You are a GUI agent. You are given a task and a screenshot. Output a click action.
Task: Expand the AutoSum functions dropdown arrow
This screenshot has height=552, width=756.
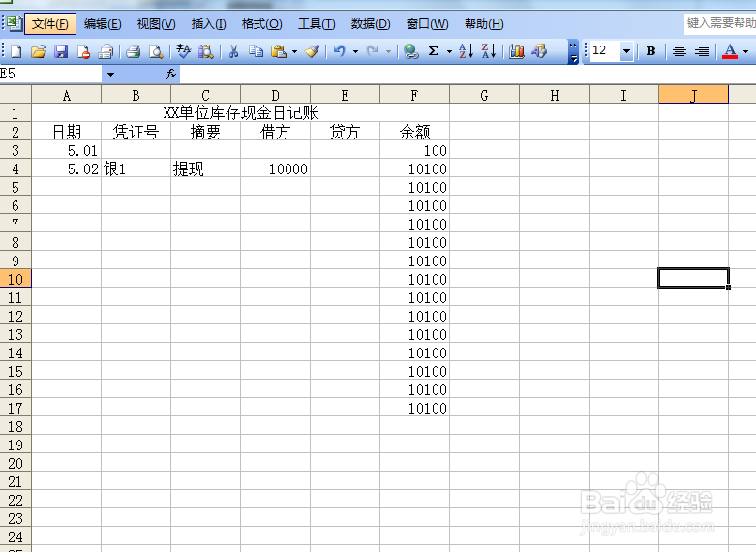(x=449, y=51)
